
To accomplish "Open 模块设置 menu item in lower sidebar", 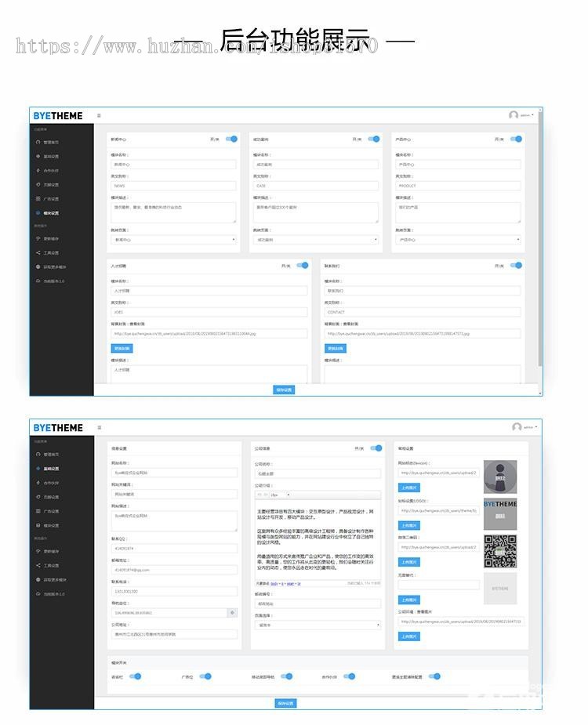I will [x=51, y=526].
